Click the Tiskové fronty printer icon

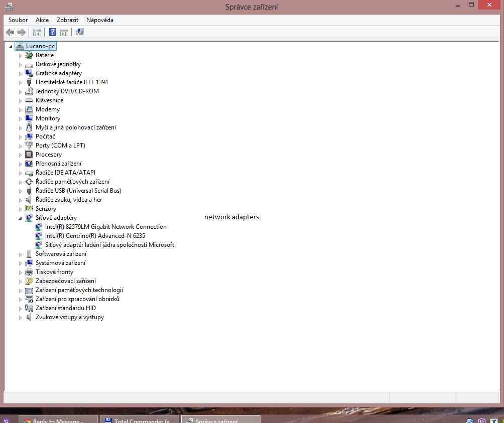click(29, 272)
